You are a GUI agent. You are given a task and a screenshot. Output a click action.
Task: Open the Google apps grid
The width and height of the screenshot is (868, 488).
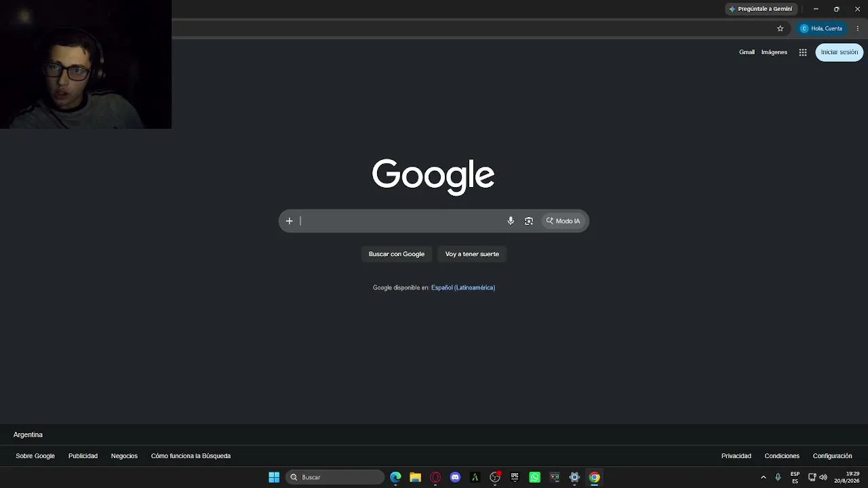pyautogui.click(x=803, y=52)
